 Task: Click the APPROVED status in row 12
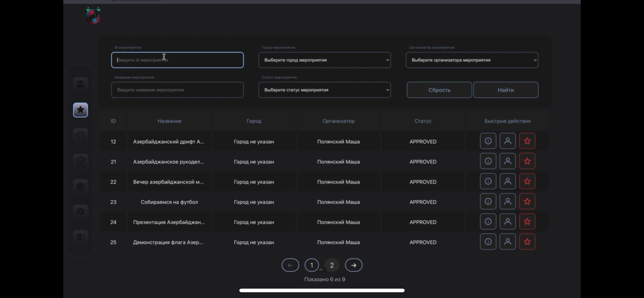[423, 142]
